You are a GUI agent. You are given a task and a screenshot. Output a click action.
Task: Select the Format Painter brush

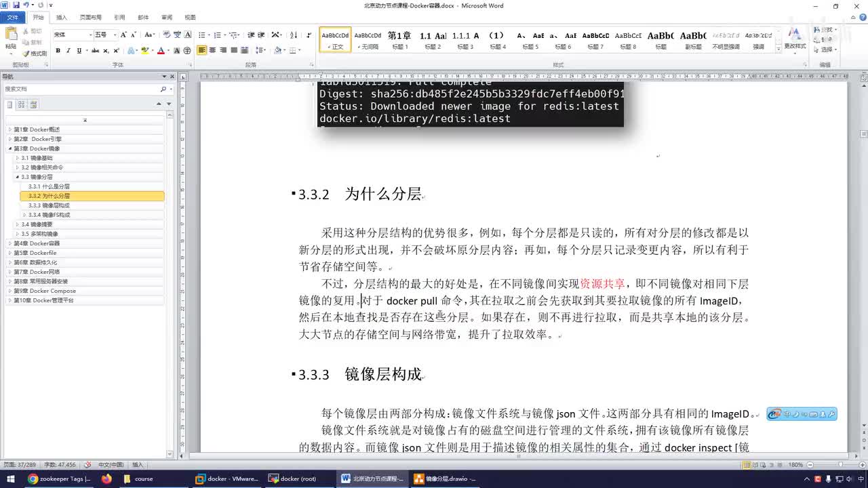coord(34,54)
